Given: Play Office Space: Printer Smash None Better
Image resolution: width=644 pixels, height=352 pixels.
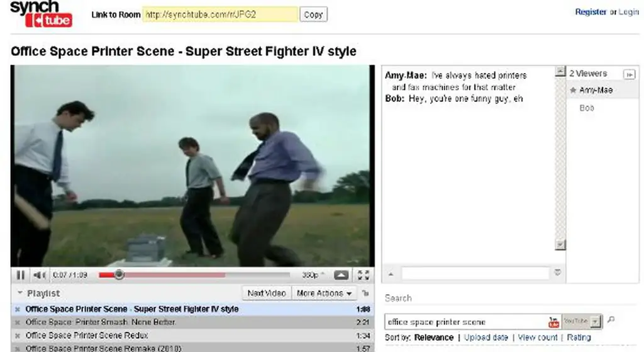Looking at the screenshot, I should (x=192, y=322).
